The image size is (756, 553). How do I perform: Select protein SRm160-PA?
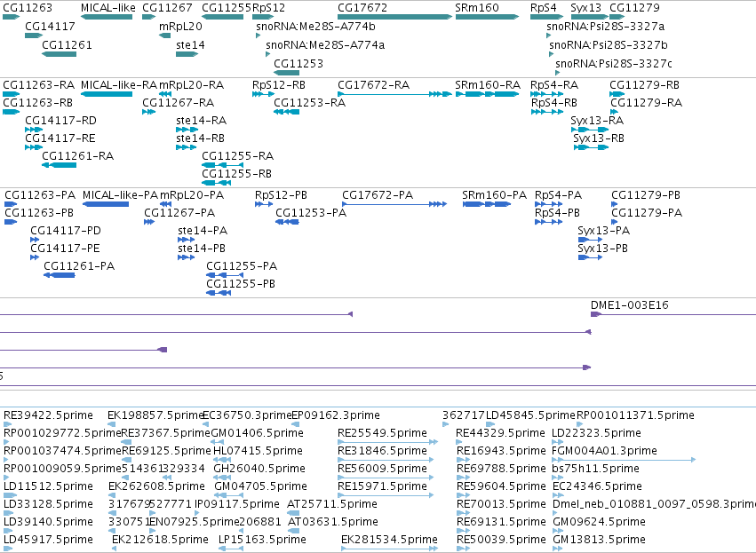coord(494,195)
